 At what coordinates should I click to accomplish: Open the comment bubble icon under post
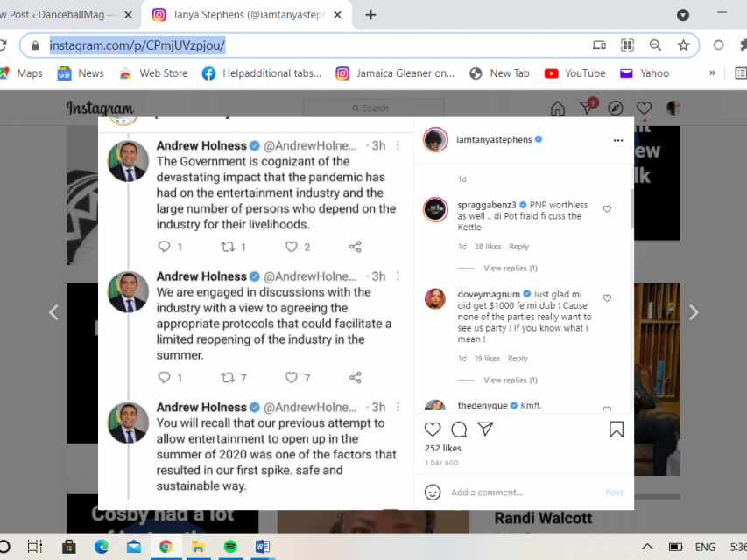pos(459,430)
